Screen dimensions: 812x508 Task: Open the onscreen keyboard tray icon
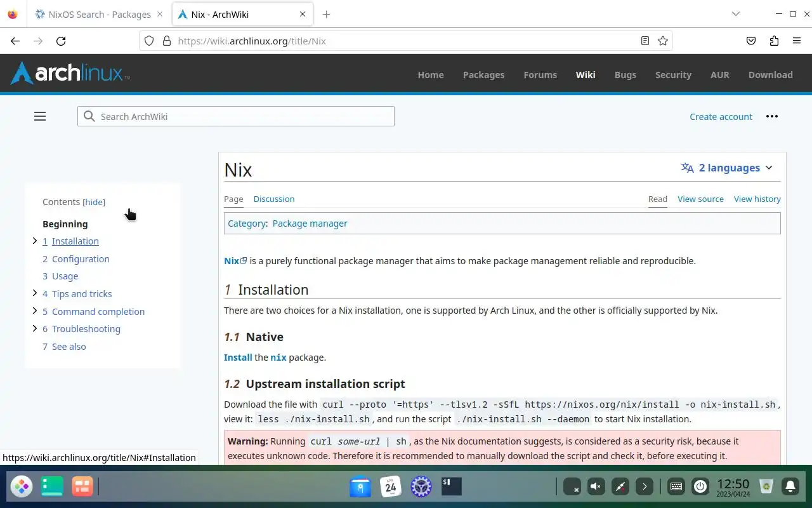pyautogui.click(x=676, y=486)
